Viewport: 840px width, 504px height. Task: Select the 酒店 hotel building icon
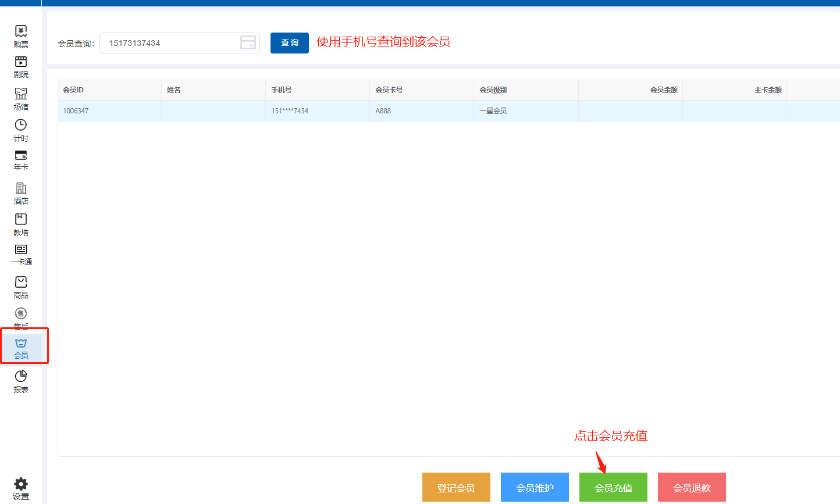click(x=21, y=188)
